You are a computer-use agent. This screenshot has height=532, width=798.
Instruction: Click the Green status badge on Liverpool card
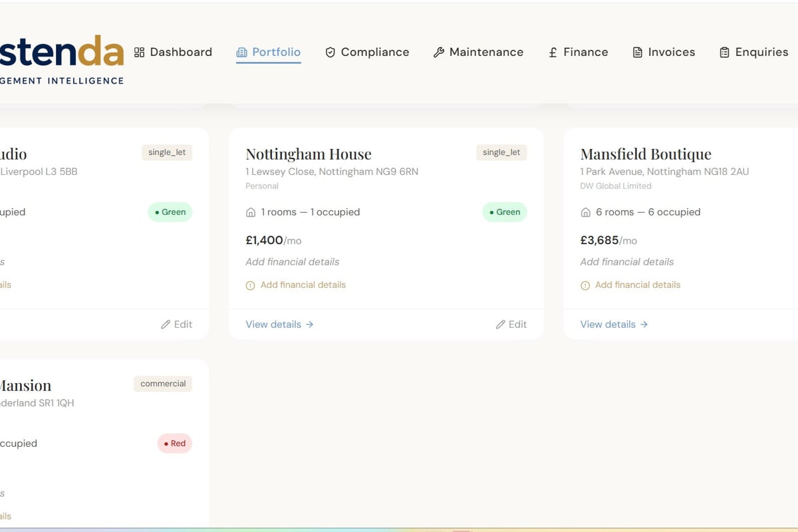[x=170, y=212]
